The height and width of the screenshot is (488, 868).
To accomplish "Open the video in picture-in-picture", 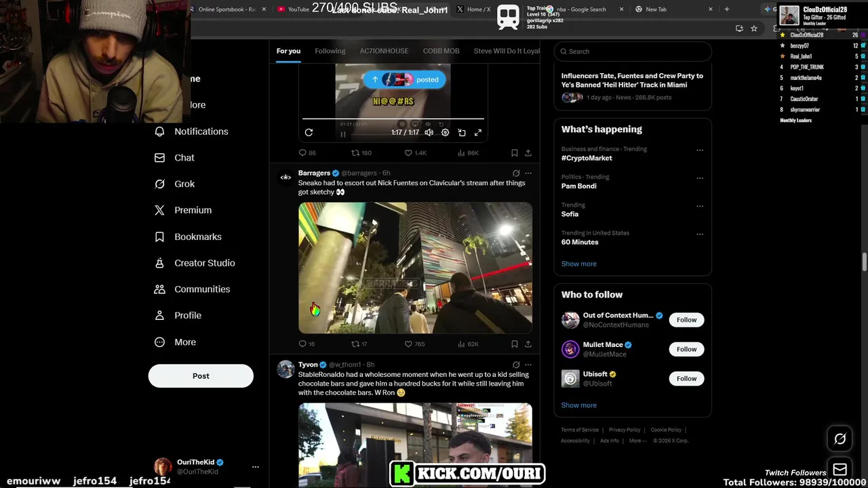I will [462, 133].
